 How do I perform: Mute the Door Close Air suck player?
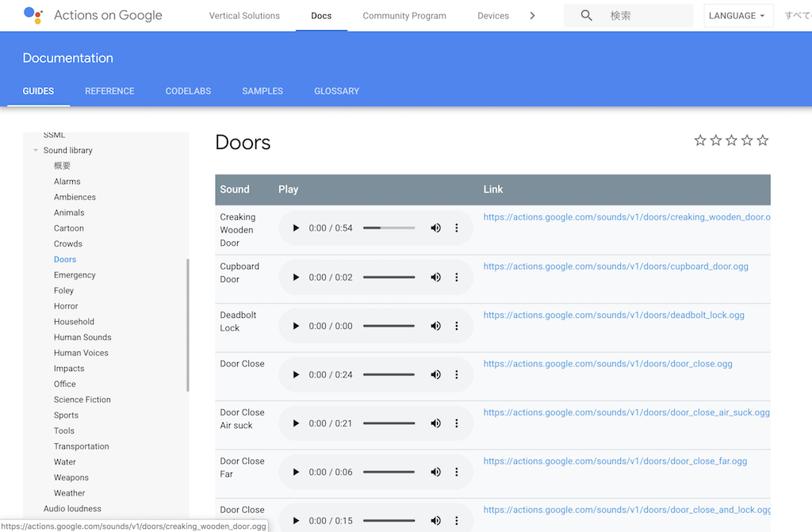(435, 423)
